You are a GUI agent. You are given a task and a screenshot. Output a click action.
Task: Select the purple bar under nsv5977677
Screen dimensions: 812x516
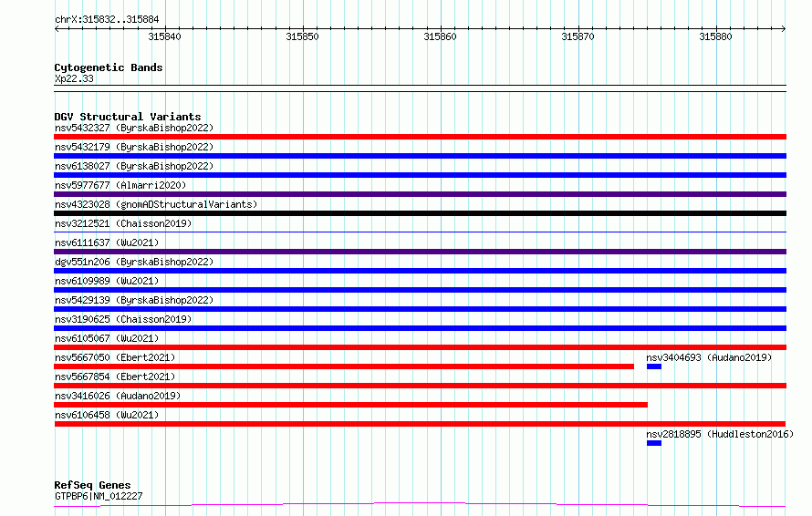pyautogui.click(x=420, y=194)
